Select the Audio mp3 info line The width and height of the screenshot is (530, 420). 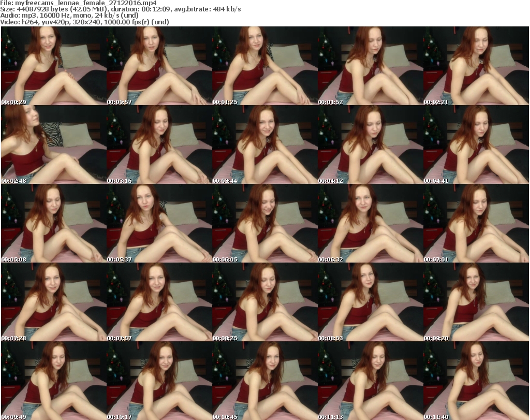[69, 16]
